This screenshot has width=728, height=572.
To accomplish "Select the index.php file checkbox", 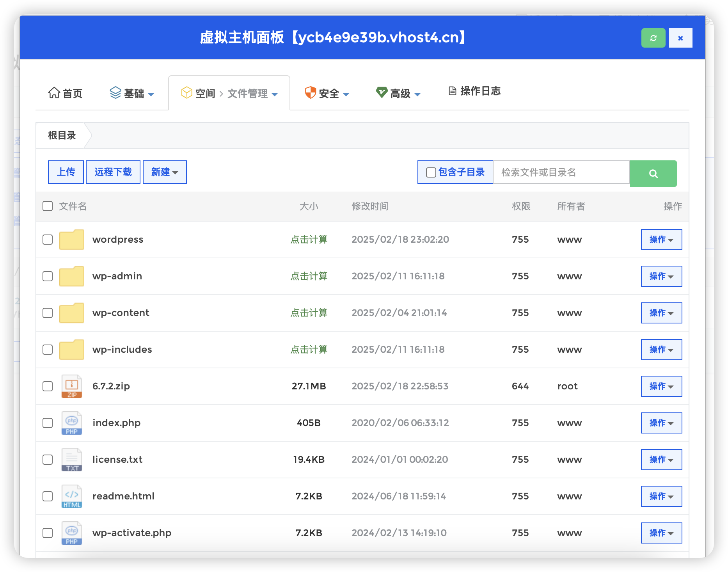I will (48, 423).
